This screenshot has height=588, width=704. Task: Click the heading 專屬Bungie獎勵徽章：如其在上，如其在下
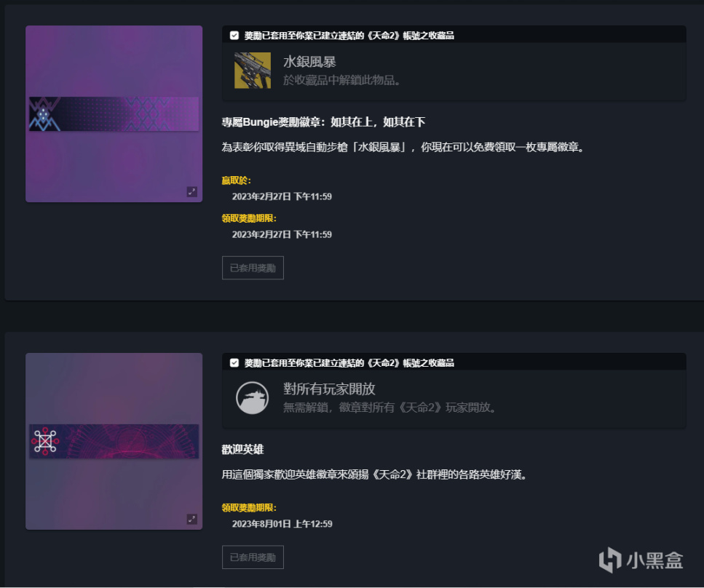click(323, 122)
